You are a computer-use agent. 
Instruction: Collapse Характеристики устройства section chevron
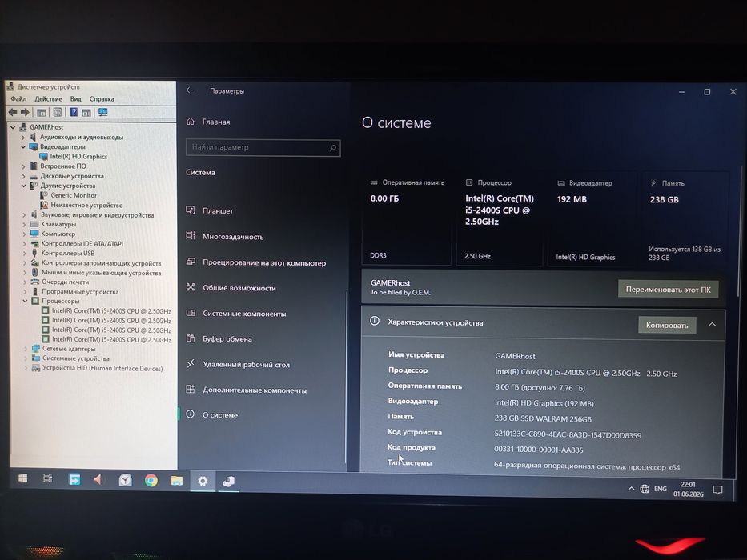point(712,325)
